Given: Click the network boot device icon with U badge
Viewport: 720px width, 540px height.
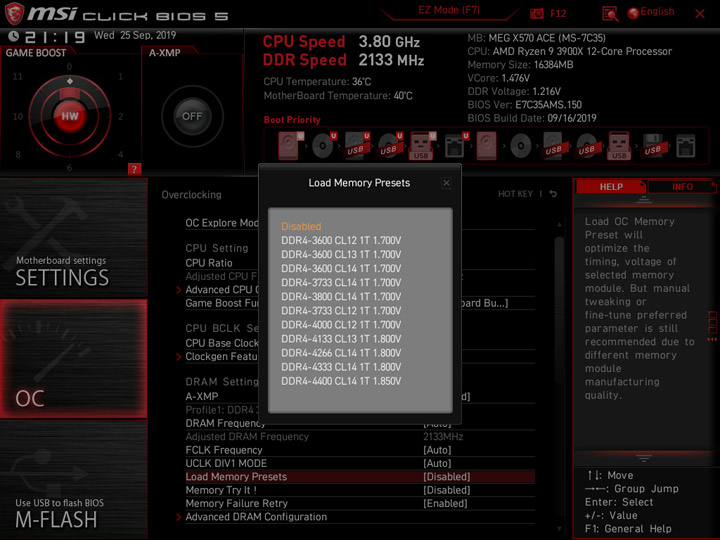Looking at the screenshot, I should 455,146.
